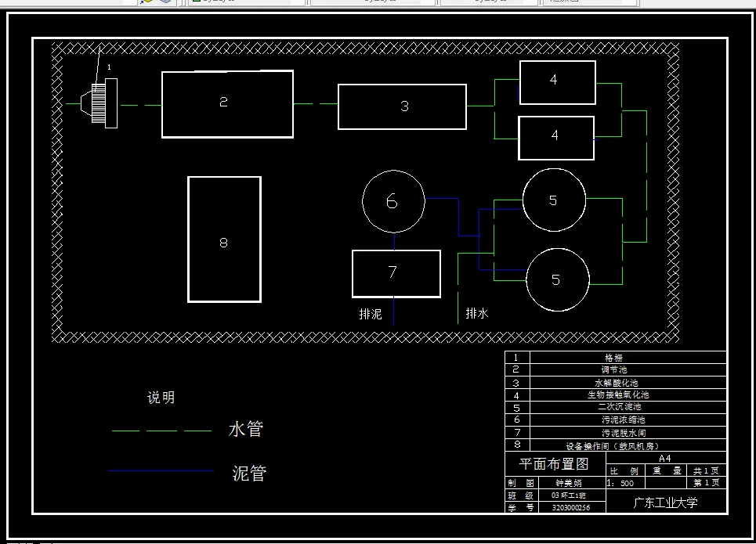Click student number 3203000256
The width and height of the screenshot is (756, 544).
point(571,507)
